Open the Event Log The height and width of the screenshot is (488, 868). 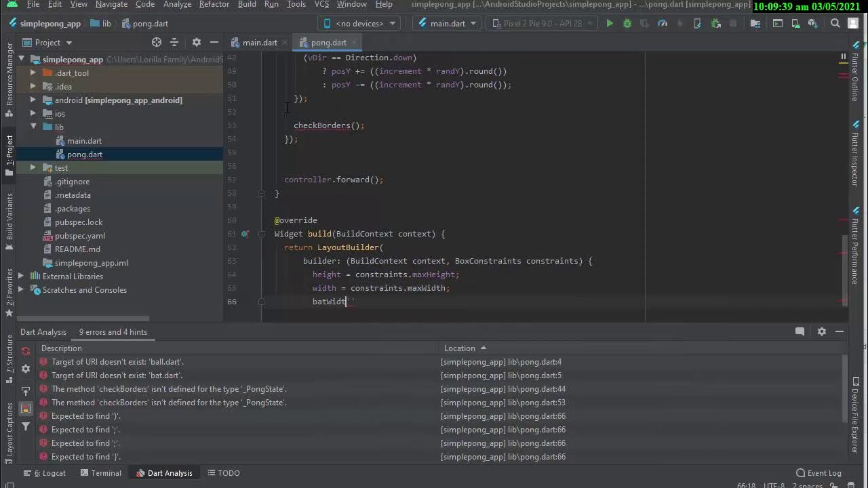coord(818,473)
